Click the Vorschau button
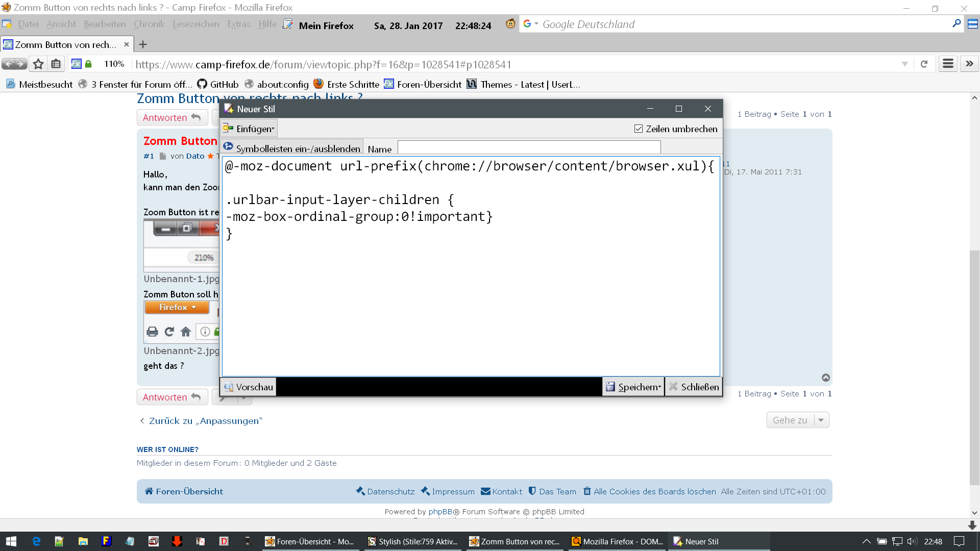The image size is (980, 551). [x=249, y=387]
